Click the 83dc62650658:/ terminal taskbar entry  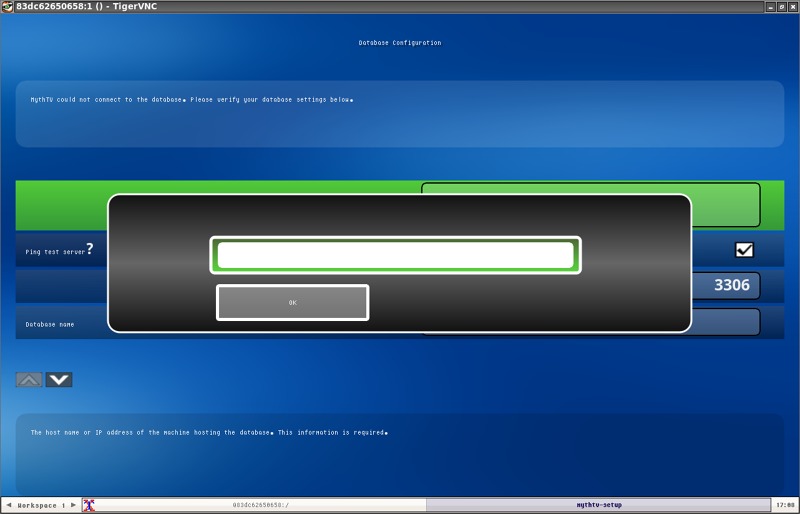[x=261, y=505]
